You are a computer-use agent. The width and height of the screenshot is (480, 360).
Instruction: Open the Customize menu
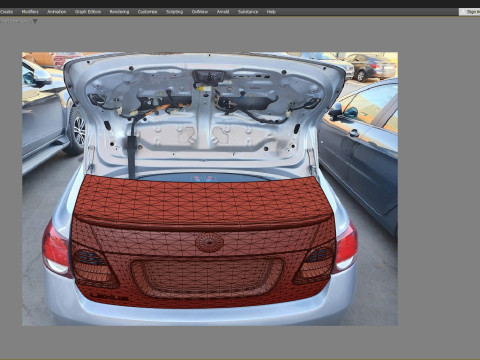pyautogui.click(x=147, y=12)
